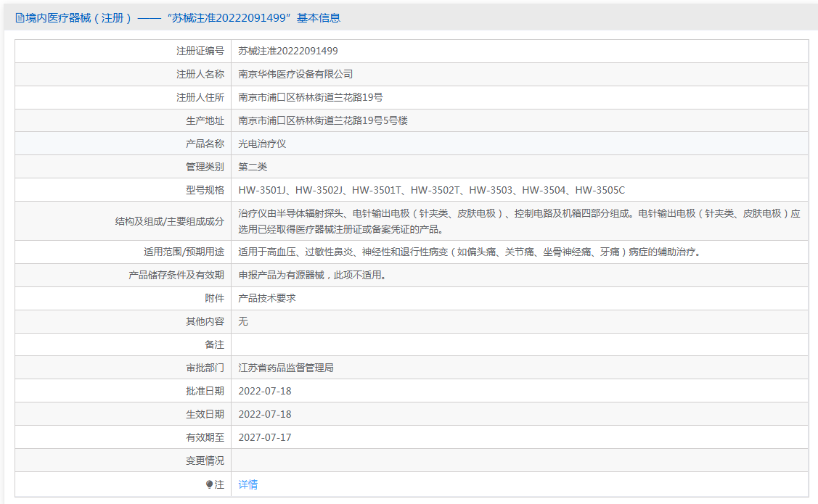Click the 其他内容 label
Viewport: 818px width, 504px height.
click(205, 321)
